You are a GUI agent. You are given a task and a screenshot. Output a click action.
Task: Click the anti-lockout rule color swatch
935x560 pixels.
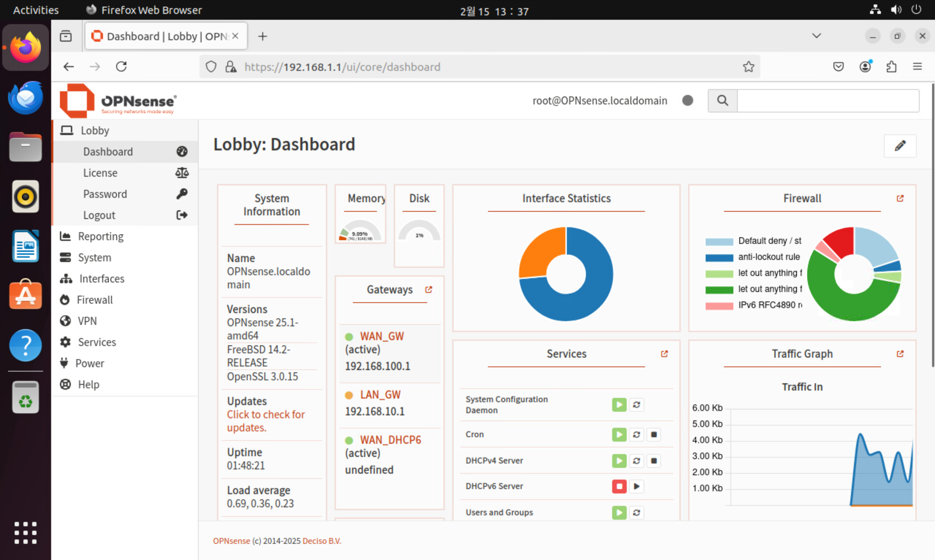pos(719,257)
